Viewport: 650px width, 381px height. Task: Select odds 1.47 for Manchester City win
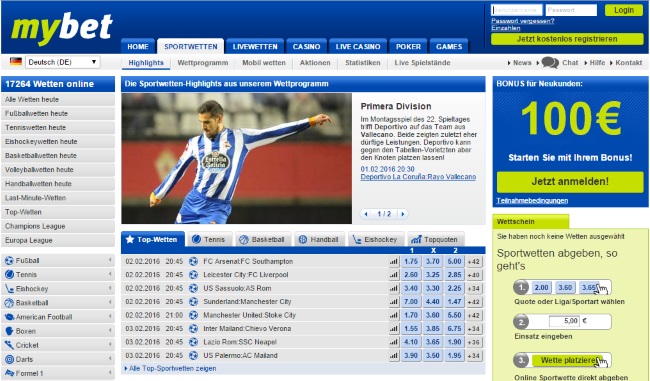point(454,302)
